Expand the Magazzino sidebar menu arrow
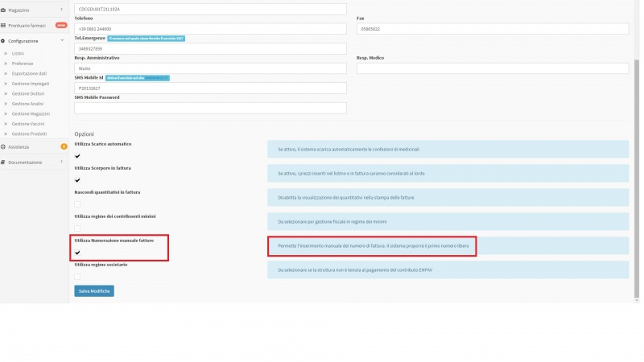644x362 pixels. (62, 10)
